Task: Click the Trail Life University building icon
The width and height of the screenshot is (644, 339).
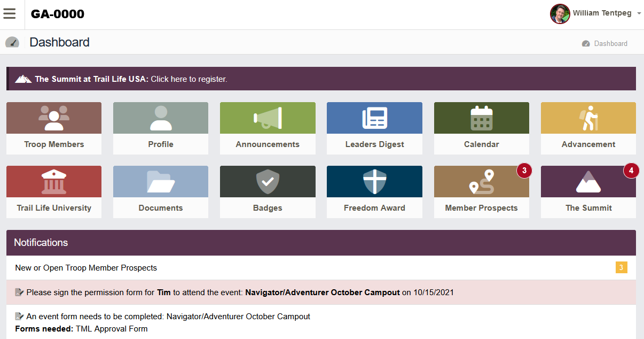Action: coord(54,181)
